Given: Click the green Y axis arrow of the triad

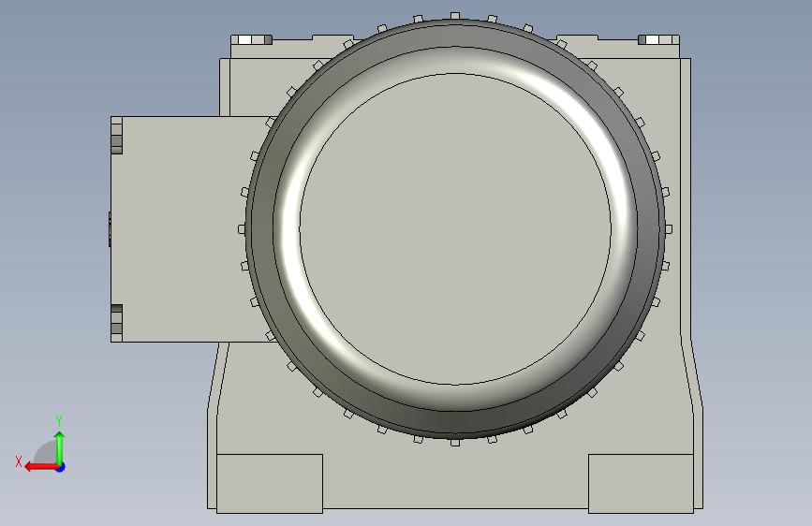Looking at the screenshot, I should pos(60,448).
